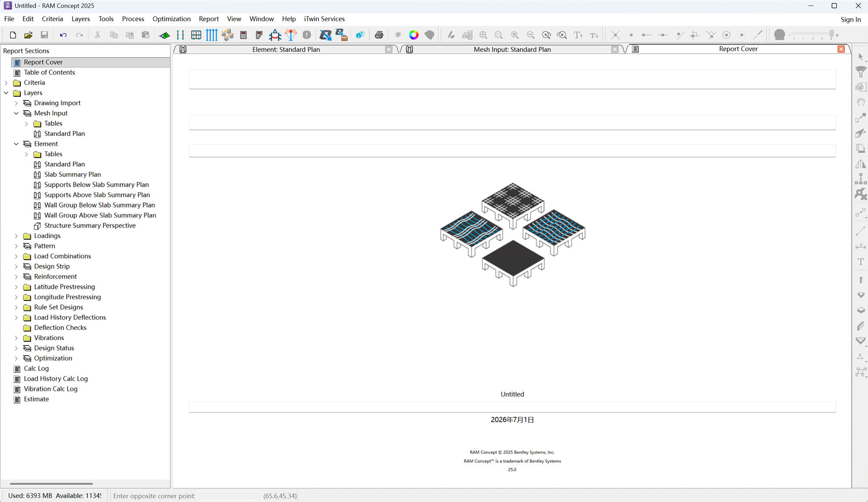This screenshot has height=502, width=868.
Task: Click the mirror tool icon
Action: [861, 164]
